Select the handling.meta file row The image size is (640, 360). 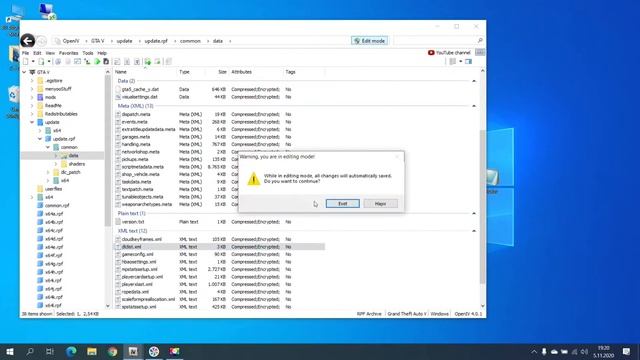[220, 144]
